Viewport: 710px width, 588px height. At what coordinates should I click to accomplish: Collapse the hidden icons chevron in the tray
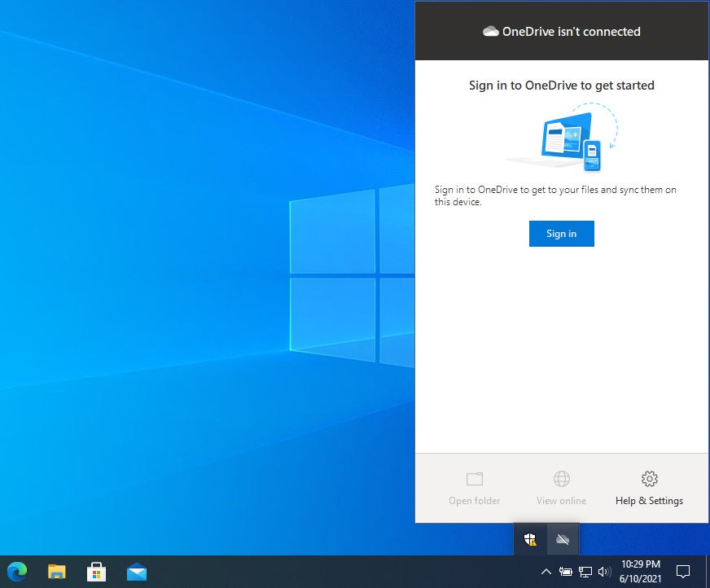[546, 572]
